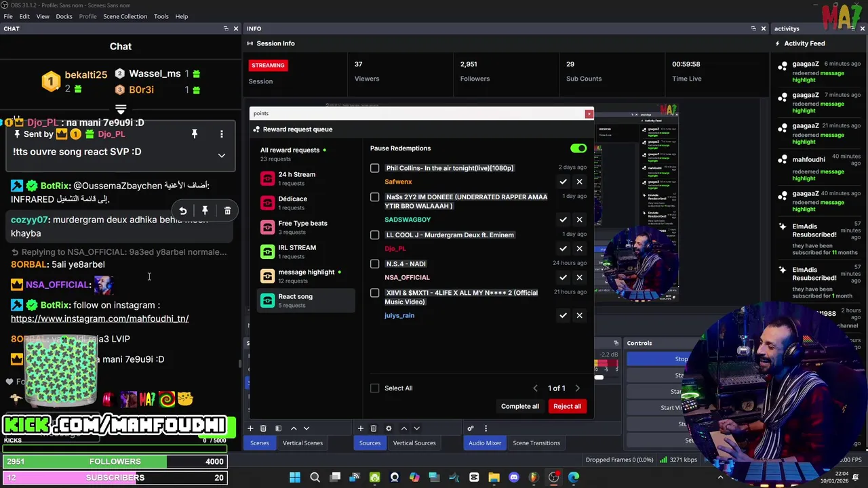The height and width of the screenshot is (488, 868).
Task: Move source down arrow in Sources toolbar
Action: click(416, 428)
